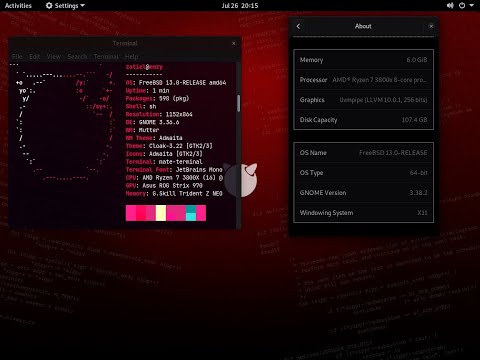Click the '1 min' Uptime line
Image resolution: width=480 pixels, height=360 pixels.
pos(147,91)
